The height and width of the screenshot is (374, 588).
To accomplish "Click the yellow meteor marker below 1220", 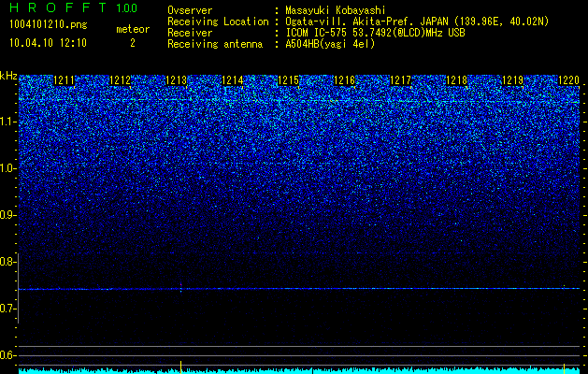I will pyautogui.click(x=564, y=368).
